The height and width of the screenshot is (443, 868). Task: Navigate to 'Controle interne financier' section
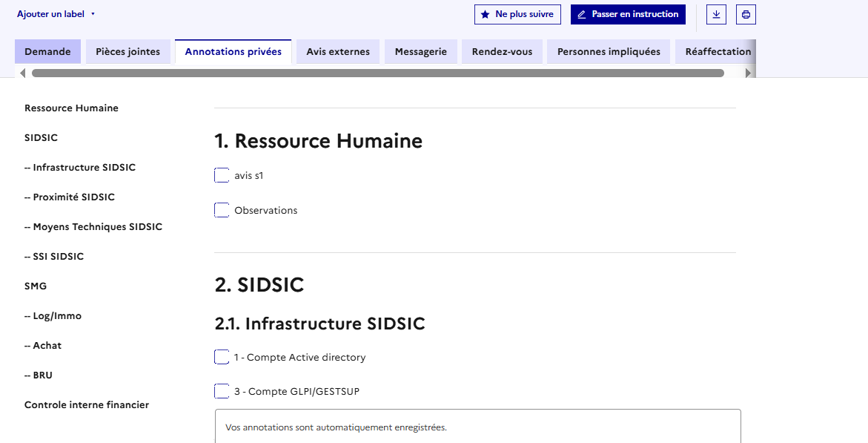click(x=87, y=405)
